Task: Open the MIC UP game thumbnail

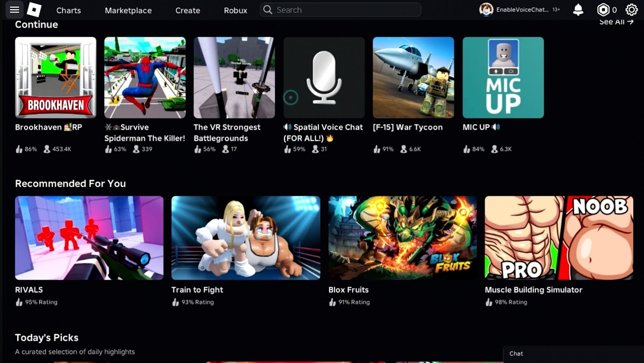Action: [x=503, y=78]
